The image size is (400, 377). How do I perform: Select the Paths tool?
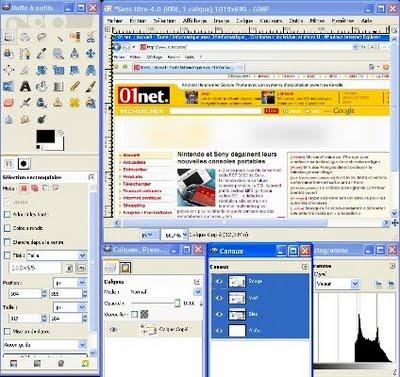pos(25,53)
